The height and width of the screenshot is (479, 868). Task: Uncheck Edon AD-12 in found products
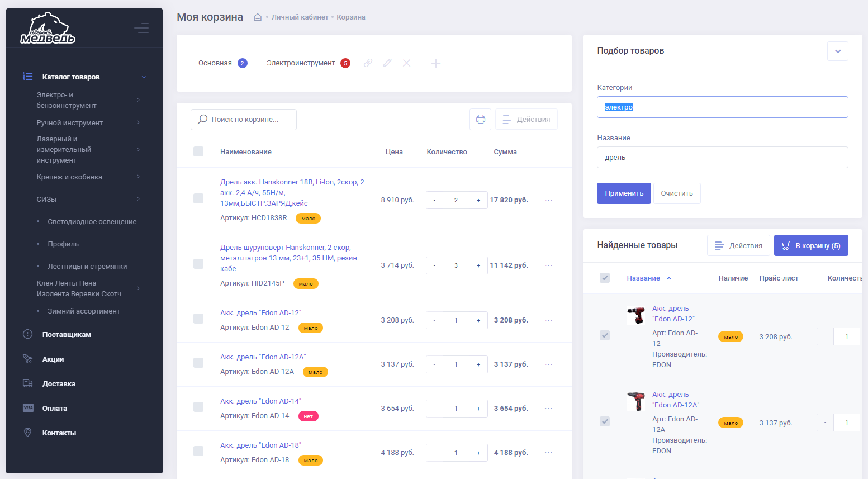pyautogui.click(x=605, y=335)
